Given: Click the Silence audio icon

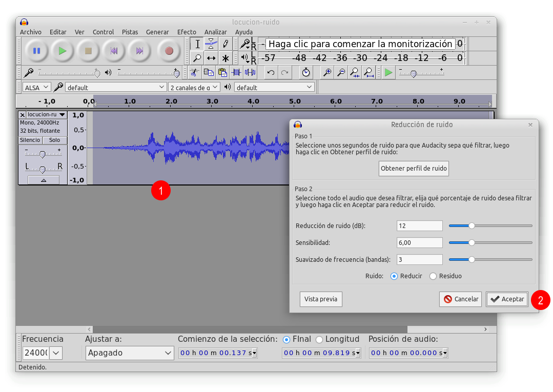Looking at the screenshot, I should tap(250, 73).
